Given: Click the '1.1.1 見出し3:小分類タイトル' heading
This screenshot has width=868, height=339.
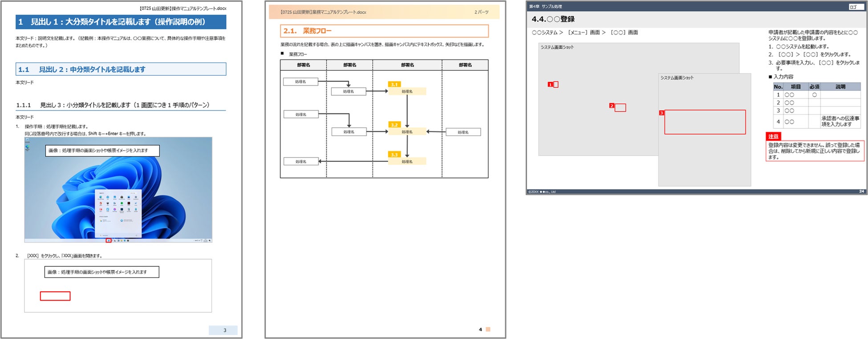Looking at the screenshot, I should click(113, 105).
